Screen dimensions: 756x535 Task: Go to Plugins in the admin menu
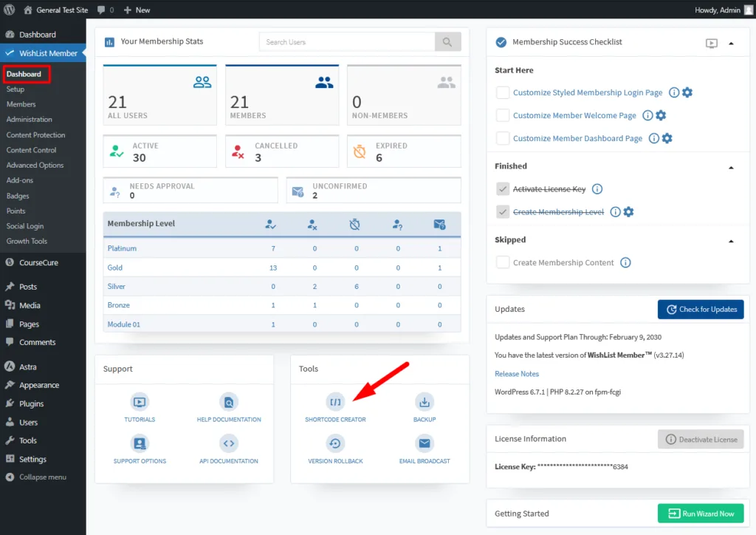click(x=31, y=403)
